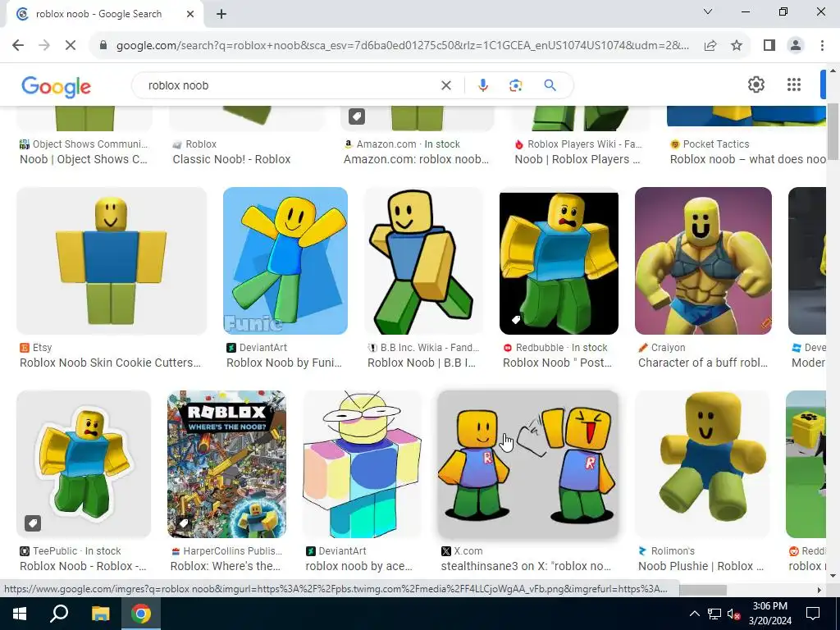Image resolution: width=840 pixels, height=630 pixels.
Task: Open the DeviantArt Roblox Noob by Funi image
Action: point(285,261)
